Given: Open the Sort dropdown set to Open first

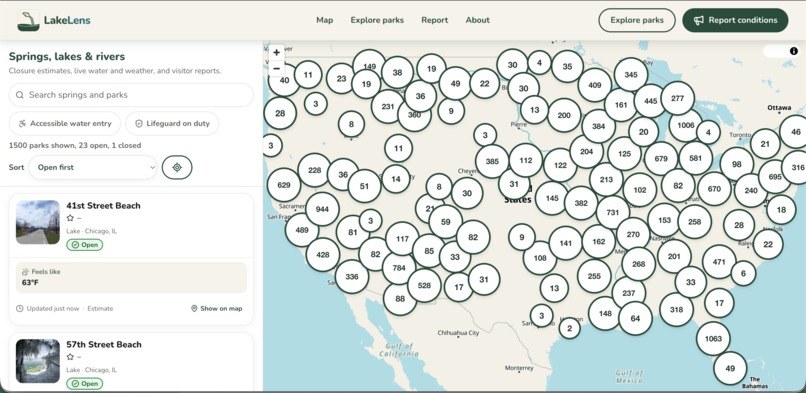Looking at the screenshot, I should point(93,167).
